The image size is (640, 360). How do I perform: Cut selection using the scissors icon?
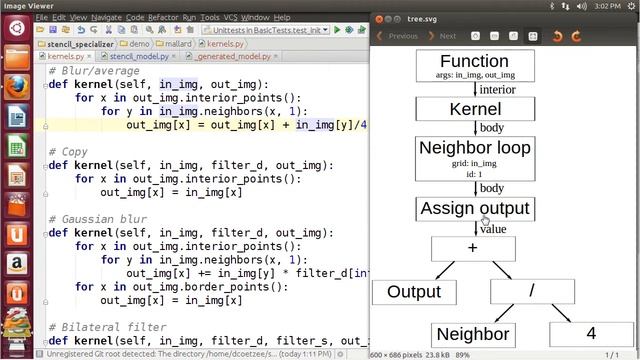pos(109,30)
